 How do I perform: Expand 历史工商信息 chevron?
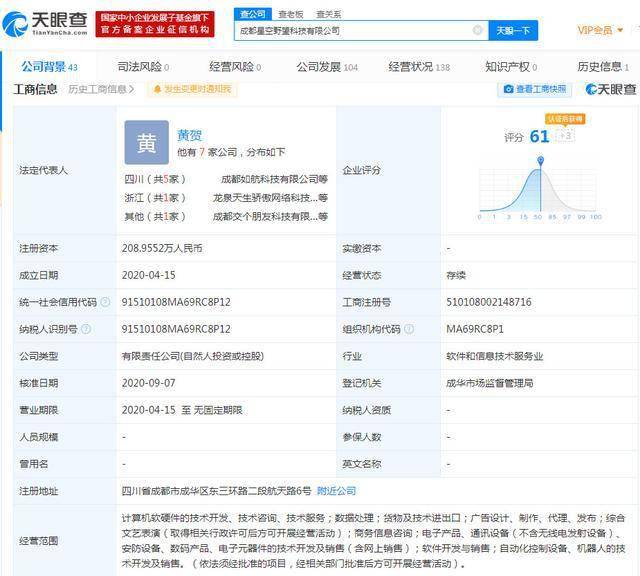[131, 89]
